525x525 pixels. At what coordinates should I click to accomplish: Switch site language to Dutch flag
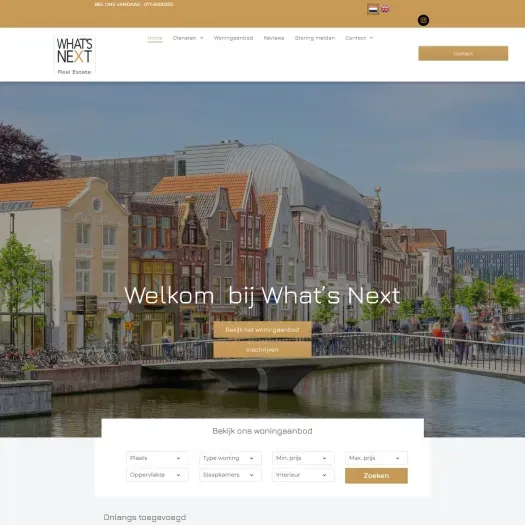click(x=373, y=9)
